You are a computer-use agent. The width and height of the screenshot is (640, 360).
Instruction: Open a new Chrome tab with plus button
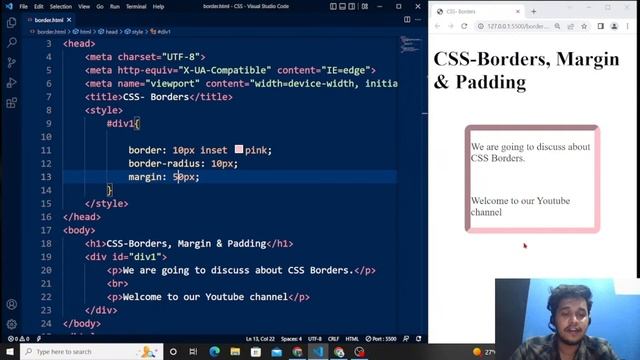pyautogui.click(x=533, y=11)
